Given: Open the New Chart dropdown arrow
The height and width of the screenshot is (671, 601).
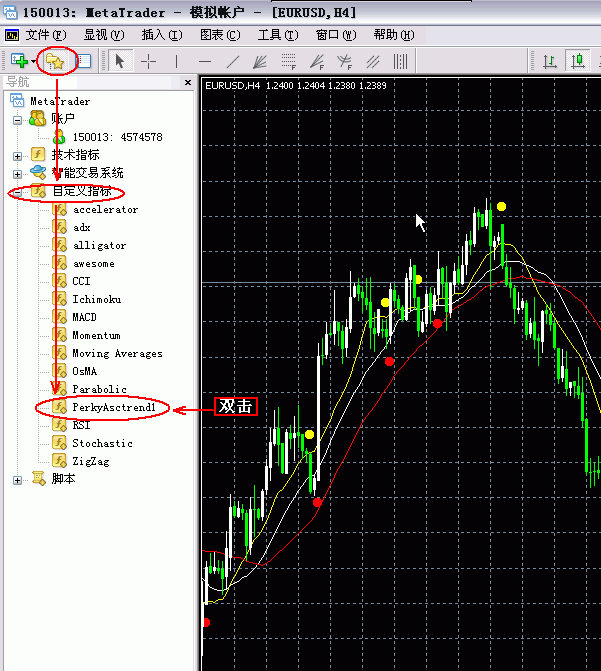Looking at the screenshot, I should click(x=33, y=62).
